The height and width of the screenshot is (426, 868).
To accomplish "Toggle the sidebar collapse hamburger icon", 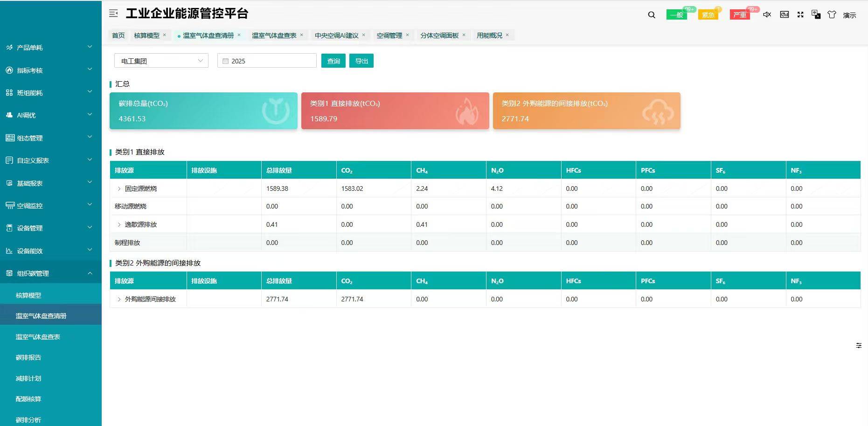I will pos(113,13).
